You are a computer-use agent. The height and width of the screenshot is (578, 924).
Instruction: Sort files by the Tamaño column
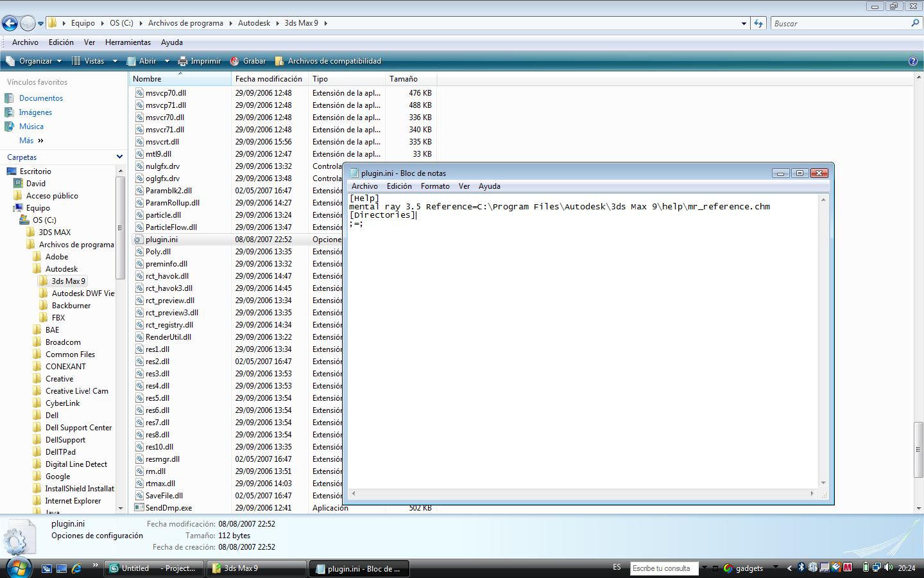point(411,79)
